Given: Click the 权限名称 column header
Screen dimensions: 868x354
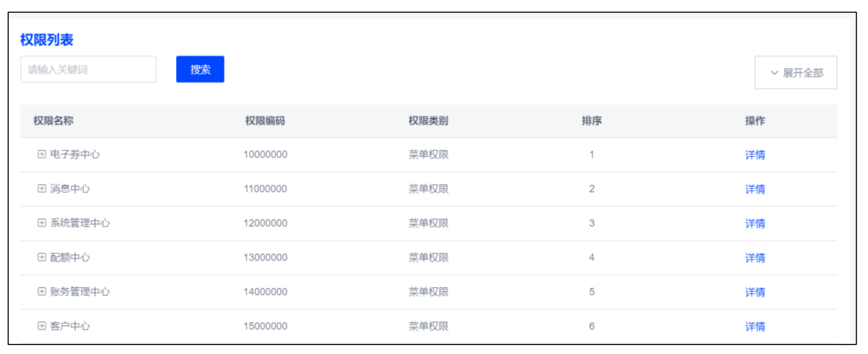Looking at the screenshot, I should click(53, 121).
